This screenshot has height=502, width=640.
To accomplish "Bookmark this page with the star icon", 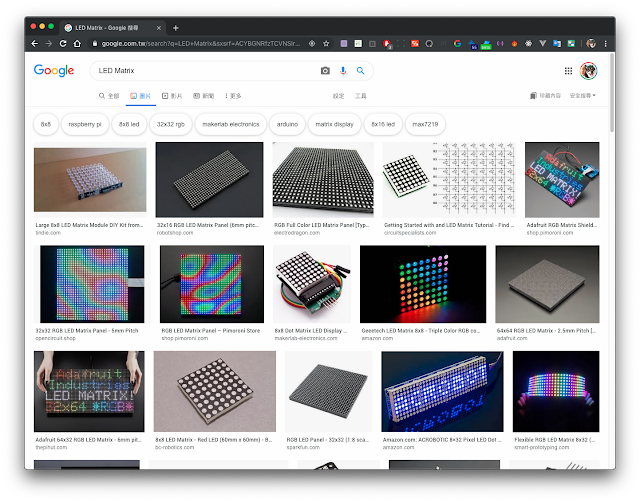I will tap(326, 44).
